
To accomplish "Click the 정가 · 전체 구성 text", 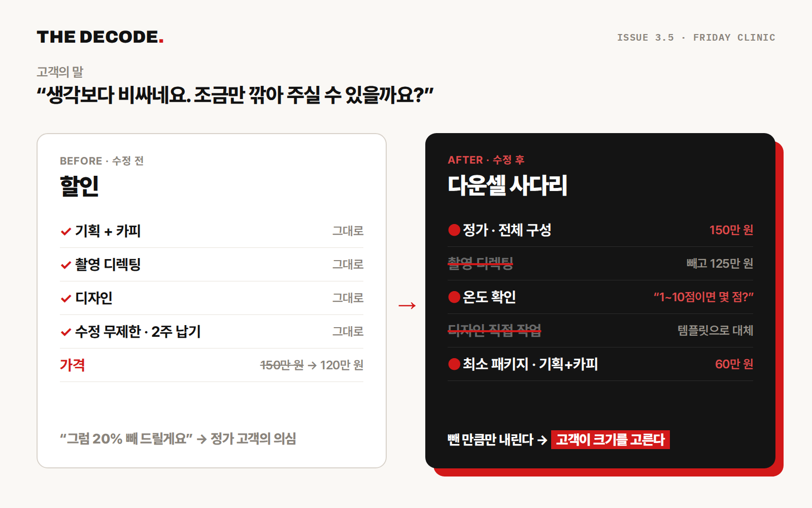I will (x=507, y=230).
